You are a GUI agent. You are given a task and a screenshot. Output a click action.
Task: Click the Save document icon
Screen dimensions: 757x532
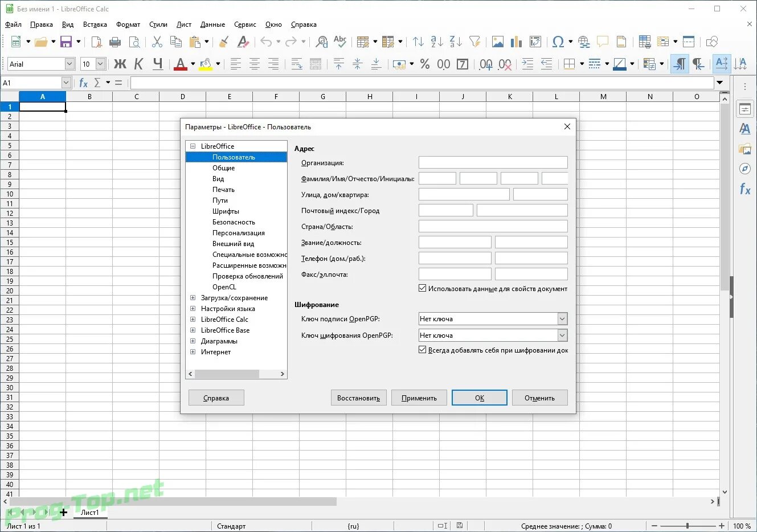tap(66, 42)
